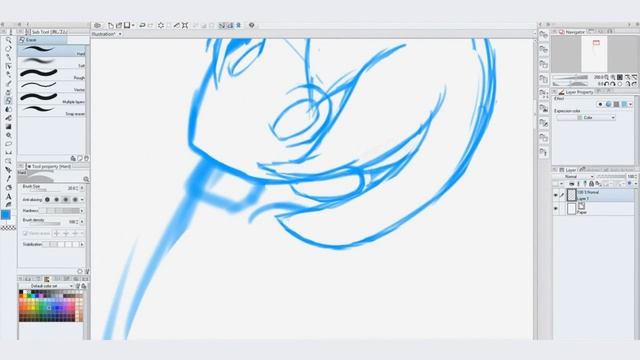Choose the third Anti-aliasing option (middle)
Screen dimensions: 640x360
click(x=66, y=200)
